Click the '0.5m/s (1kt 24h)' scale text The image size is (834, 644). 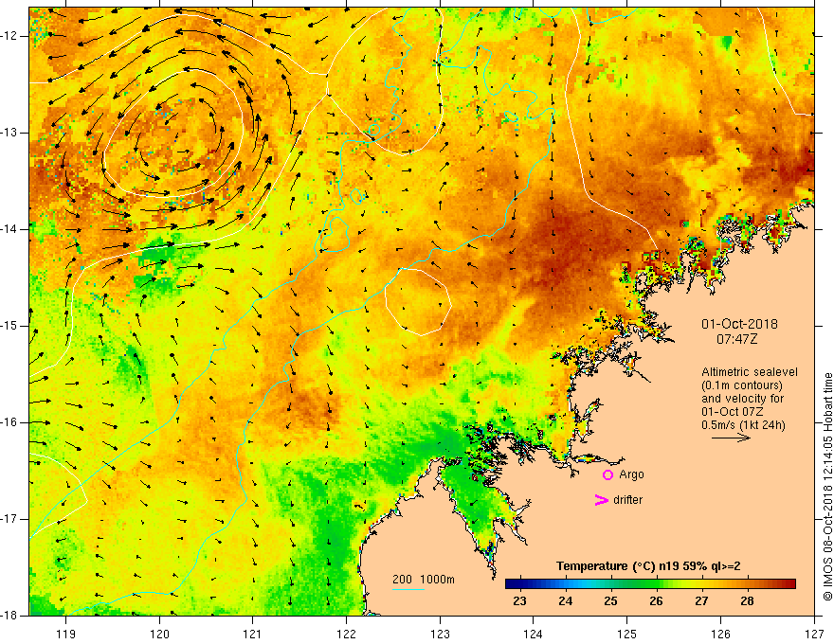743,425
